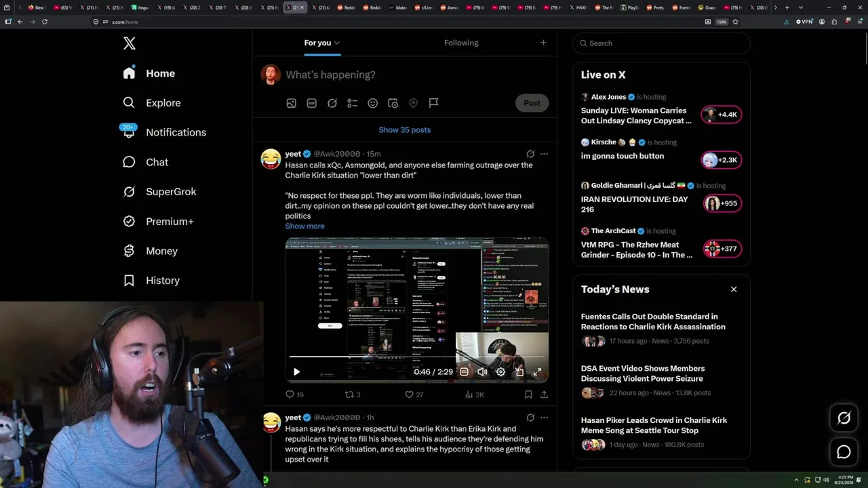Go to Home in the sidebar
Screen dimensions: 868x488
click(x=149, y=73)
